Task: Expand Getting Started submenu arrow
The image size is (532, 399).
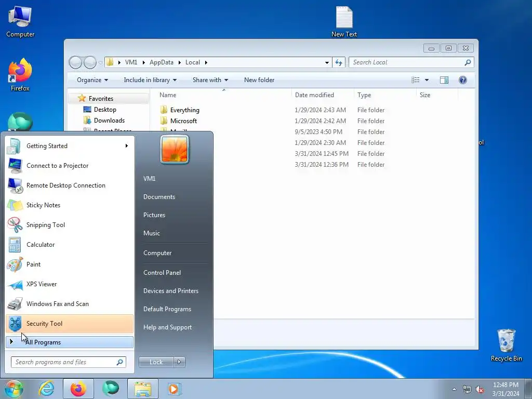Action: (x=127, y=146)
